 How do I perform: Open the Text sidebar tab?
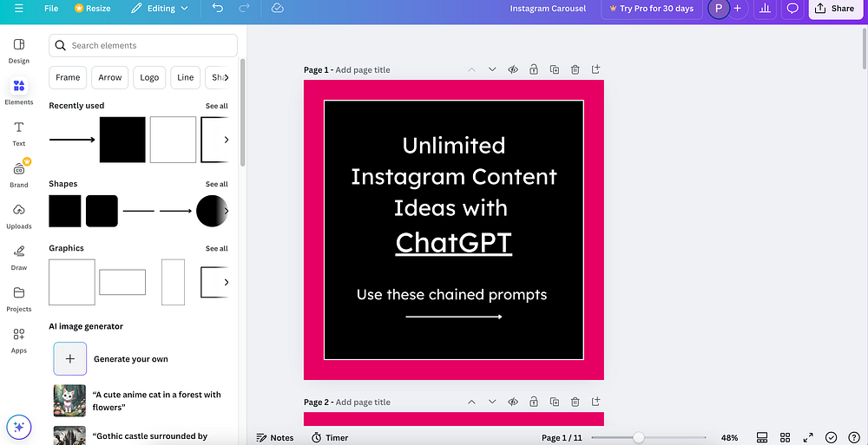(19, 134)
